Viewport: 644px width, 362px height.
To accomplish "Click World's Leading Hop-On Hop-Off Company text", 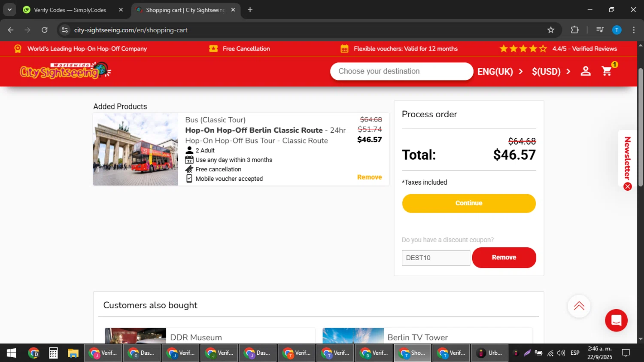I will click(x=87, y=49).
